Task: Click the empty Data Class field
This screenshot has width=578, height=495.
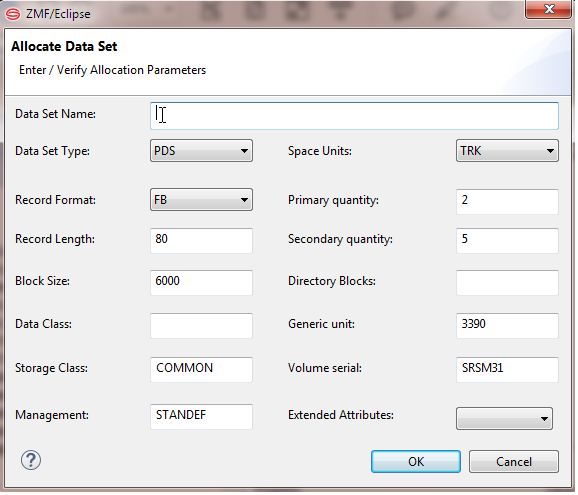Action: 202,327
